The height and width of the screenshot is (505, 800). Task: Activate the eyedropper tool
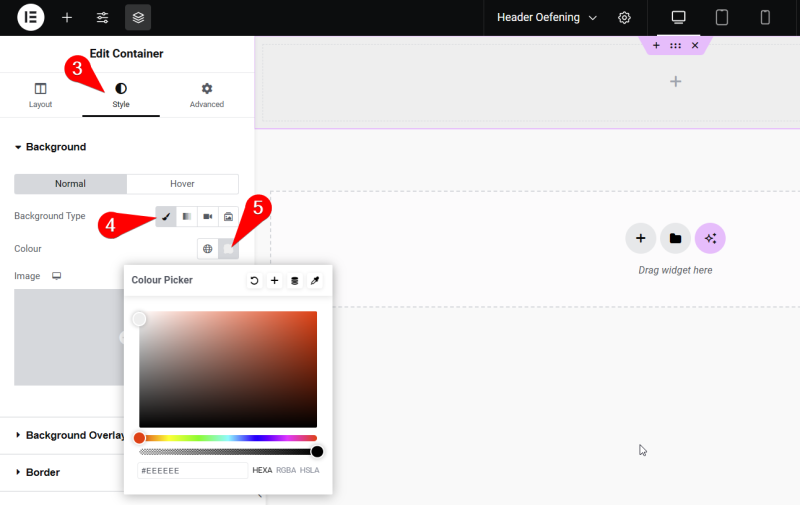(315, 281)
